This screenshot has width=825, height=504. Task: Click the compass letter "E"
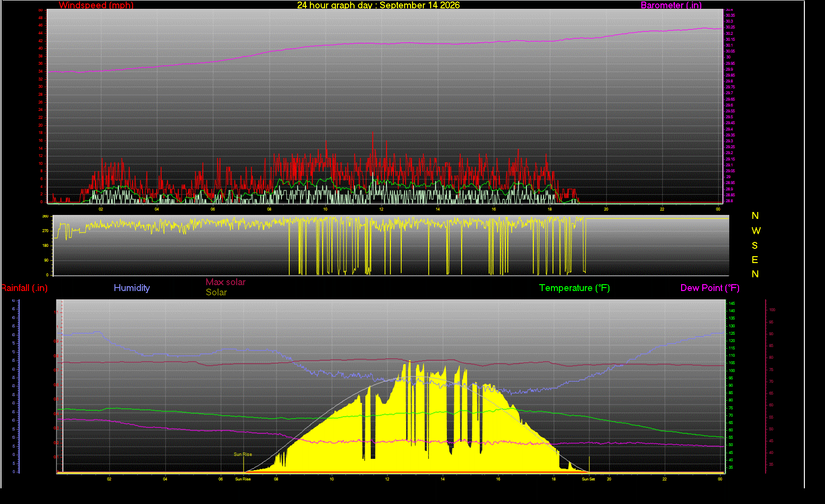755,260
